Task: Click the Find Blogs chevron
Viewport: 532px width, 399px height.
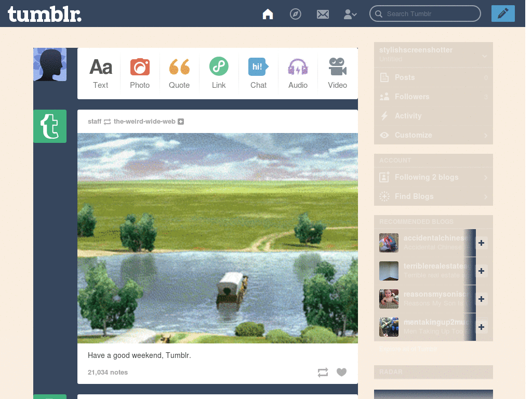Action: (486, 197)
